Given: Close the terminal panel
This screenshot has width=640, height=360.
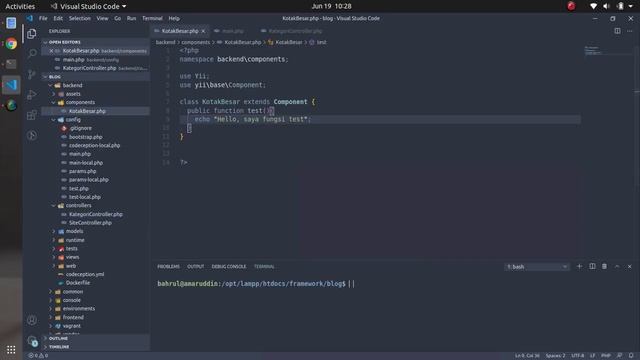Looking at the screenshot, I should click(x=629, y=267).
